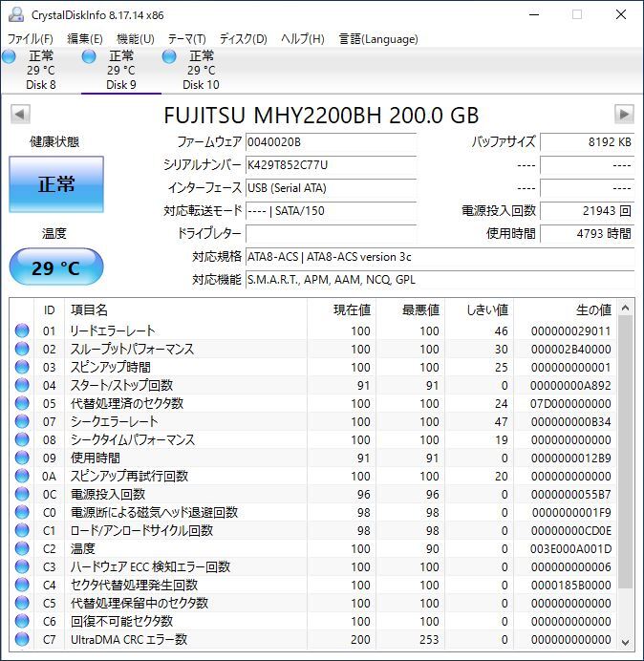Click status orb for ID 09 使用時間
This screenshot has width=644, height=661.
coord(22,458)
